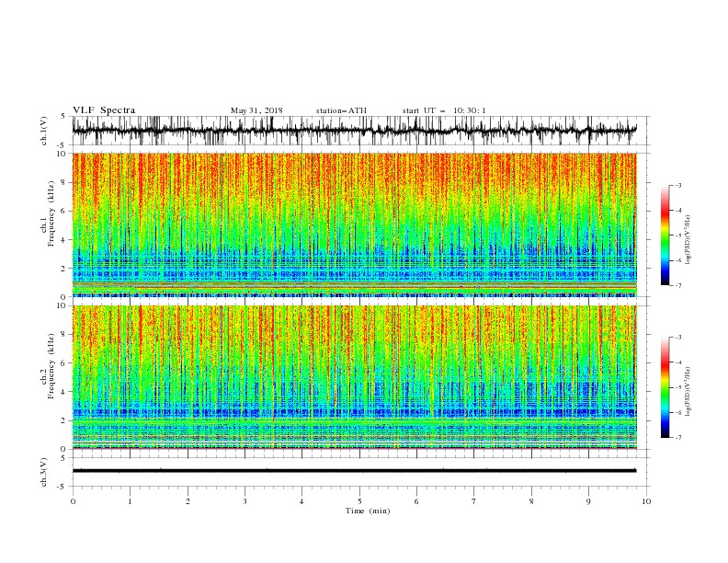This screenshot has width=728, height=563.
Task: Click time axis tick label "8"
Action: point(531,501)
